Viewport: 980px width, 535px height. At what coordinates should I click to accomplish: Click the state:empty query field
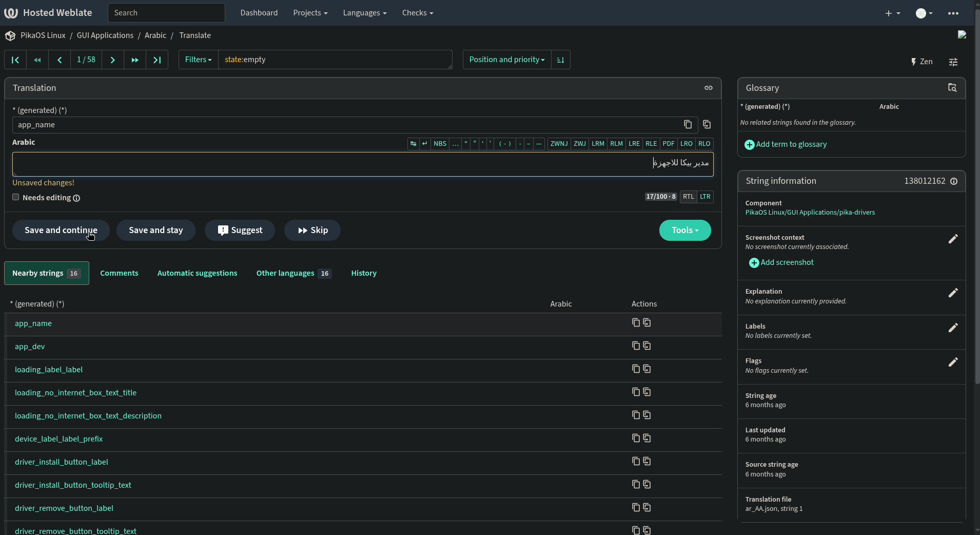335,60
